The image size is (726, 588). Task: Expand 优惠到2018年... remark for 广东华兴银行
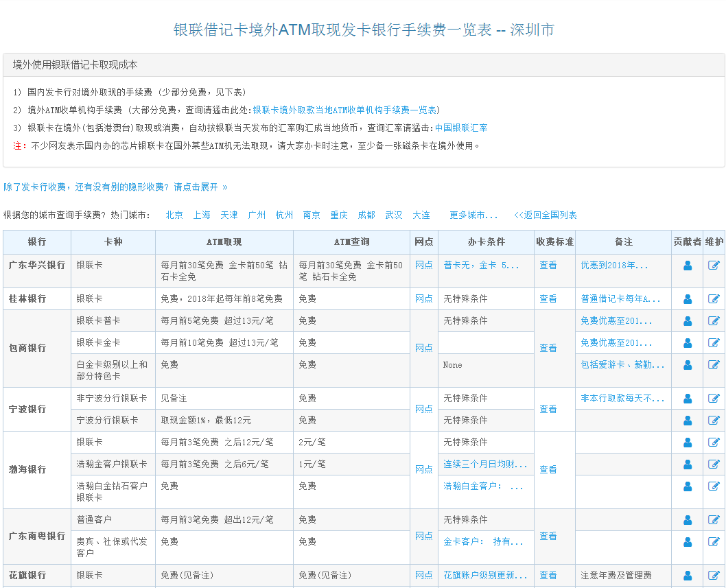(614, 266)
